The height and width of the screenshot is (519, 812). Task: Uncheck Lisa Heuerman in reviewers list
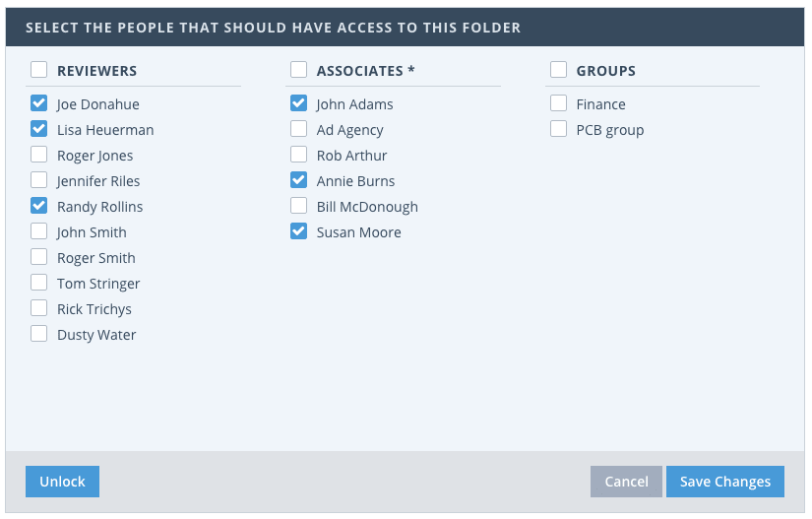(38, 128)
